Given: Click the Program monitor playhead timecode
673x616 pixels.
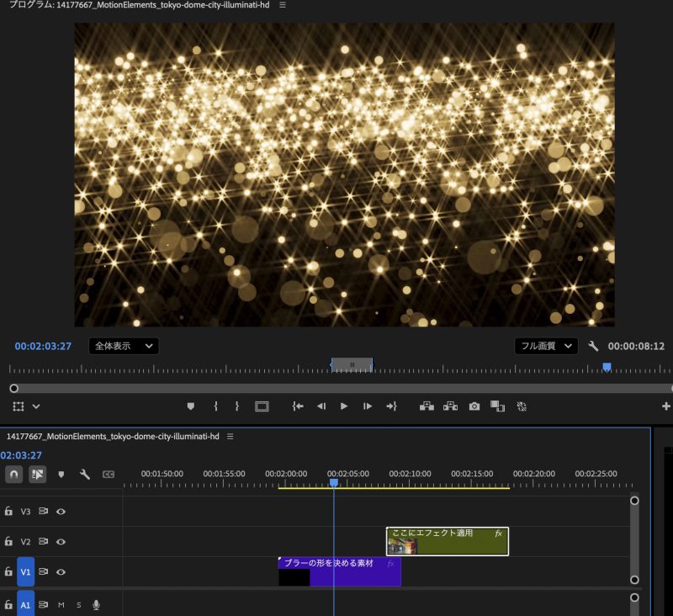Looking at the screenshot, I should (43, 346).
